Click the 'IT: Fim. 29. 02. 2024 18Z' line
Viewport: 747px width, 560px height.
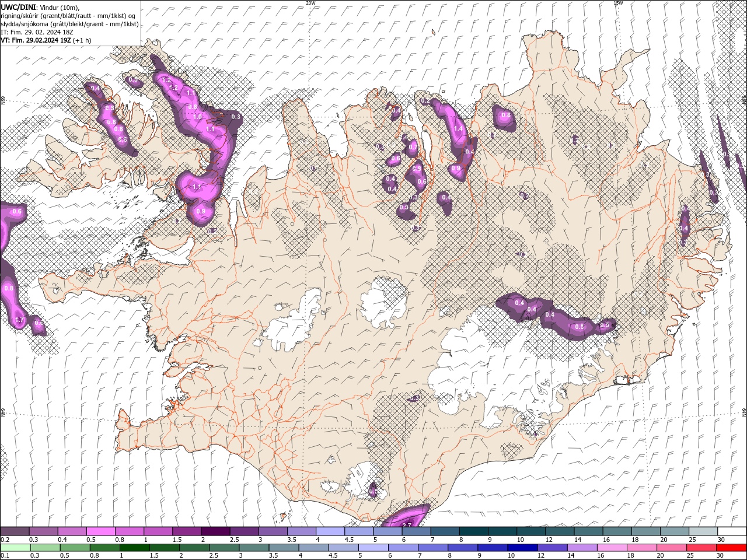[36, 32]
